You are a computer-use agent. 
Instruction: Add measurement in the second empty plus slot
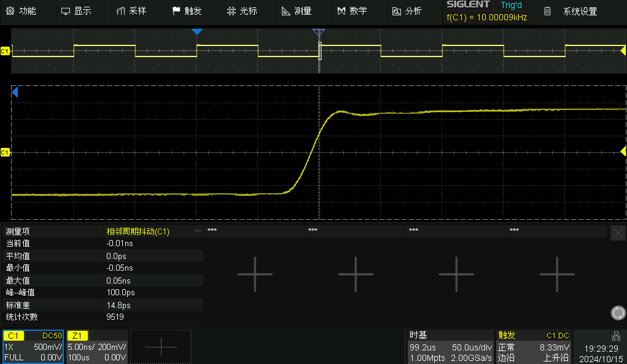(x=356, y=274)
